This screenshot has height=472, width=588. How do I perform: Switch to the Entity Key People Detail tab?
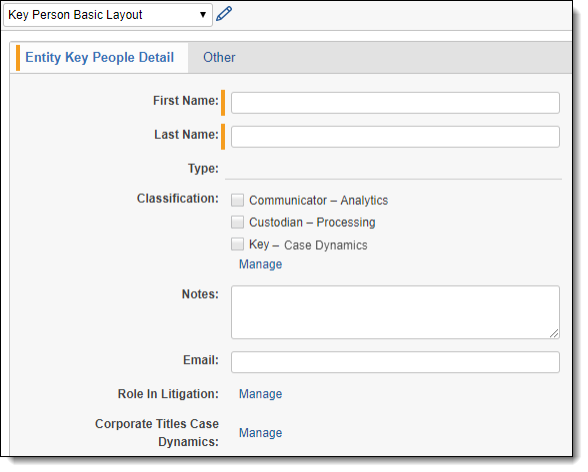tap(99, 57)
